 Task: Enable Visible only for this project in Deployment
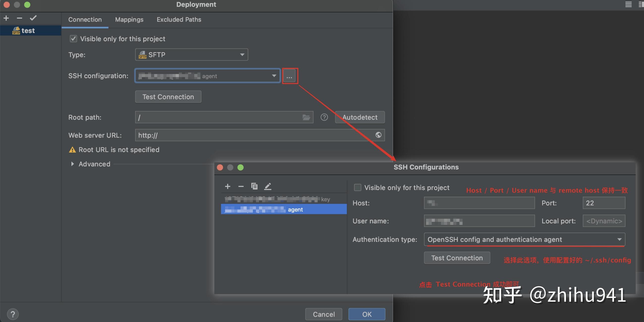click(73, 39)
